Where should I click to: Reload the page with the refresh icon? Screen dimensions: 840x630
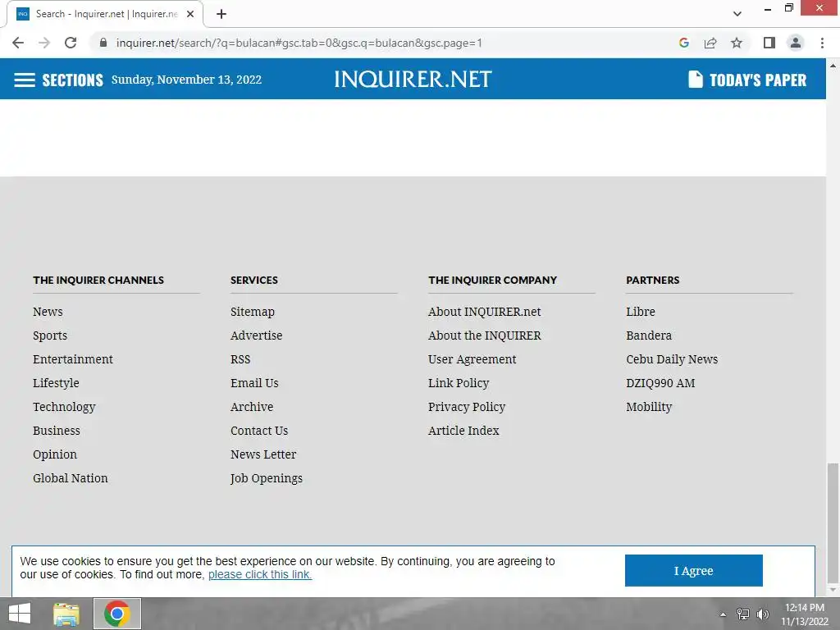click(x=71, y=43)
